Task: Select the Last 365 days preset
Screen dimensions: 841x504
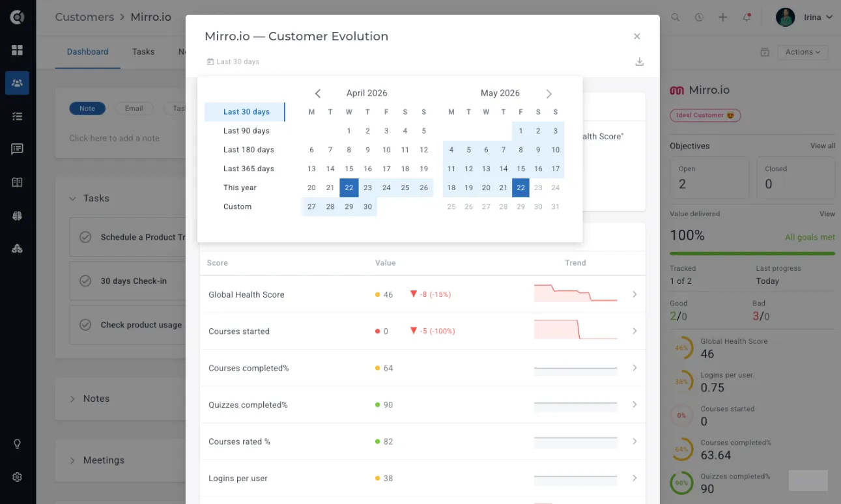Action: (x=249, y=169)
